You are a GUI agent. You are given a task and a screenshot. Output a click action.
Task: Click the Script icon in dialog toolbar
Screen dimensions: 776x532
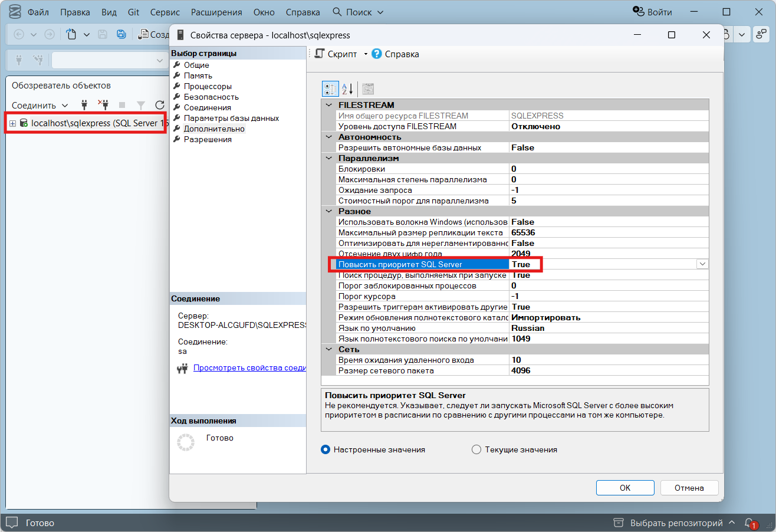click(320, 54)
